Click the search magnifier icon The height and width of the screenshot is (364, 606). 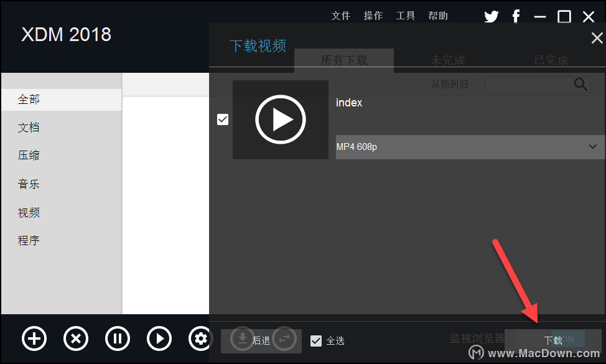(x=580, y=84)
